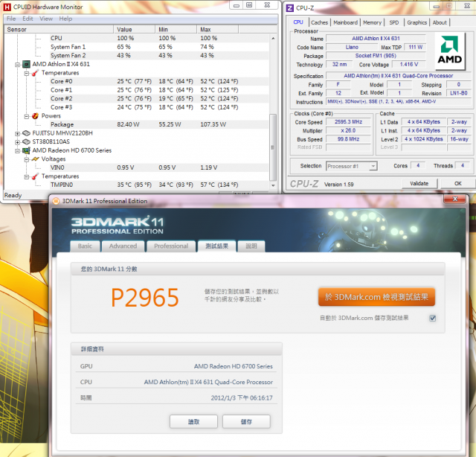The height and width of the screenshot is (457, 476).
Task: Collapse the AMD Radeon HD 6700 Series node
Action: click(17, 150)
